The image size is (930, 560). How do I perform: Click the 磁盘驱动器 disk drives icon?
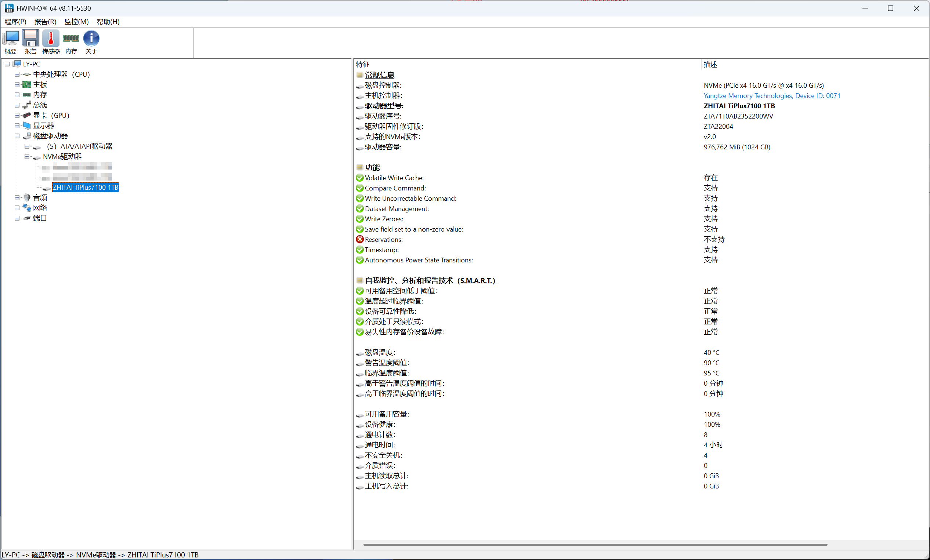point(27,136)
